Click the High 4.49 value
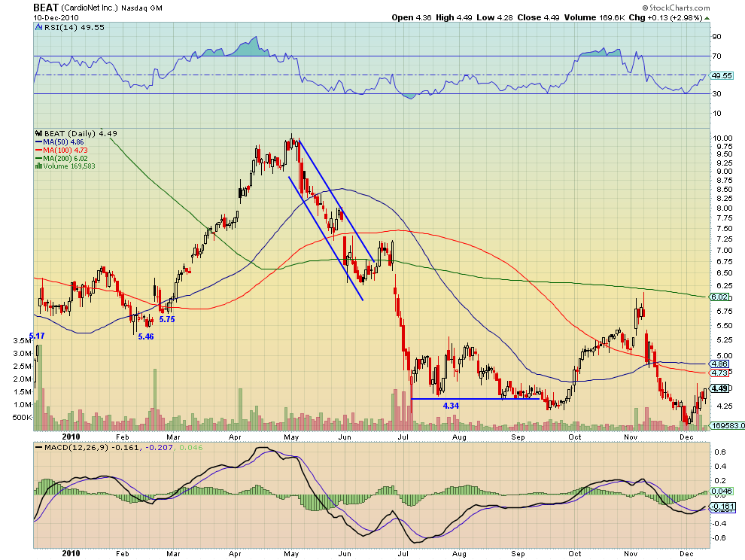The height and width of the screenshot is (560, 745). click(x=454, y=17)
